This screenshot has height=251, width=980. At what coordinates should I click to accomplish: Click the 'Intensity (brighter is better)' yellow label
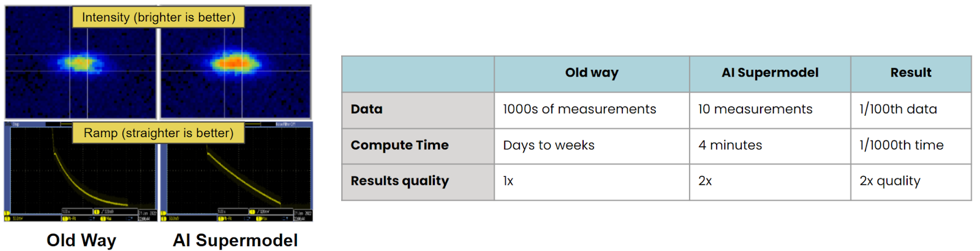[159, 17]
